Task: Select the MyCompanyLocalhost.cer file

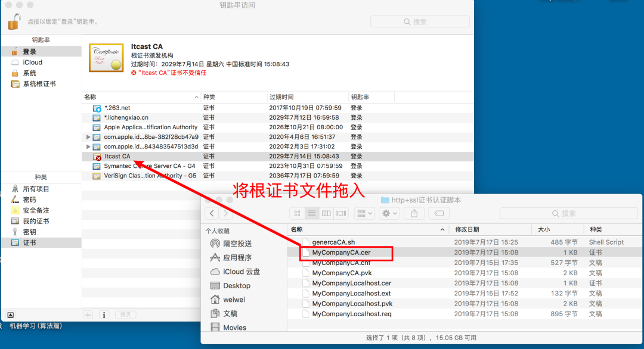Action: click(465, 283)
